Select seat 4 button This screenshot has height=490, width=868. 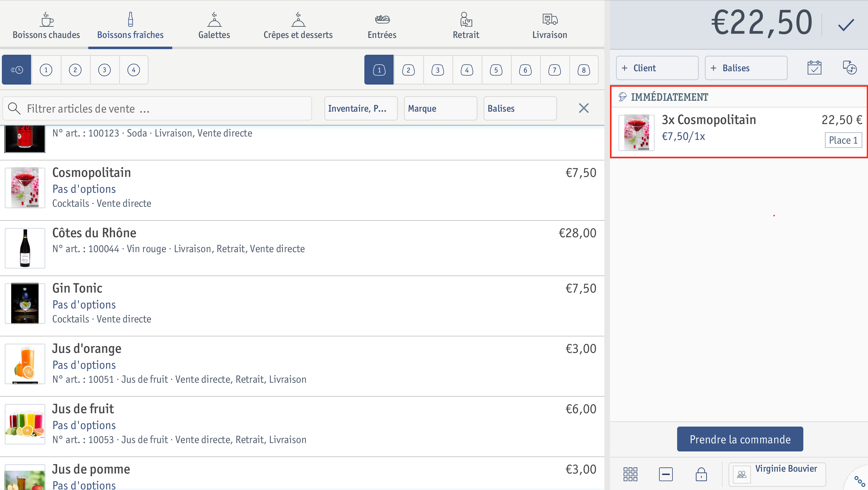467,70
